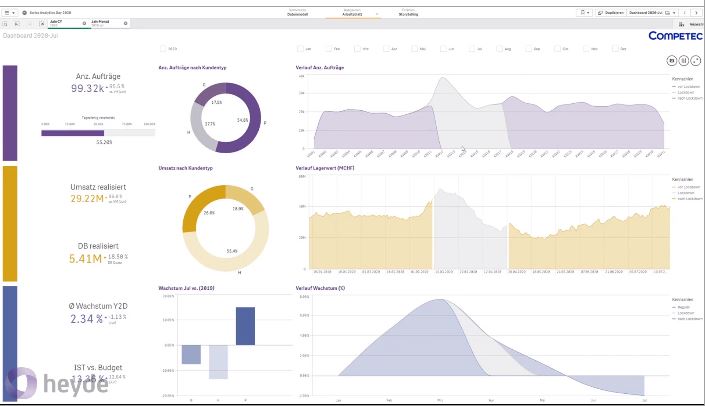The width and height of the screenshot is (705, 406).
Task: Expand the bookmarks dropdown
Action: (584, 13)
